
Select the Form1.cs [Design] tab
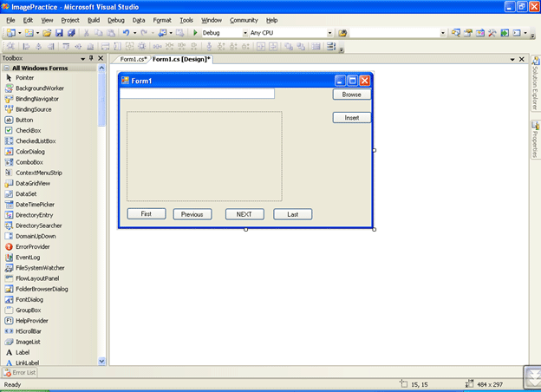point(181,59)
